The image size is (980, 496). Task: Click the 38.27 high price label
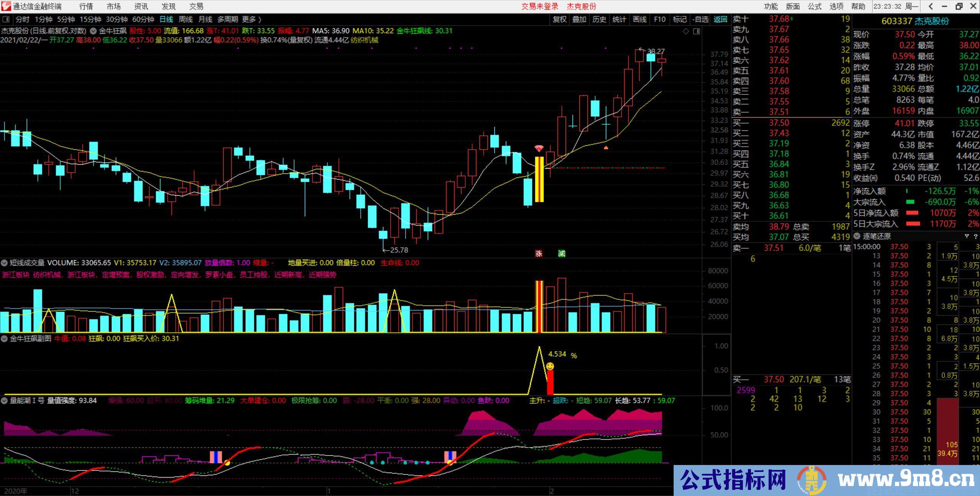(x=656, y=51)
